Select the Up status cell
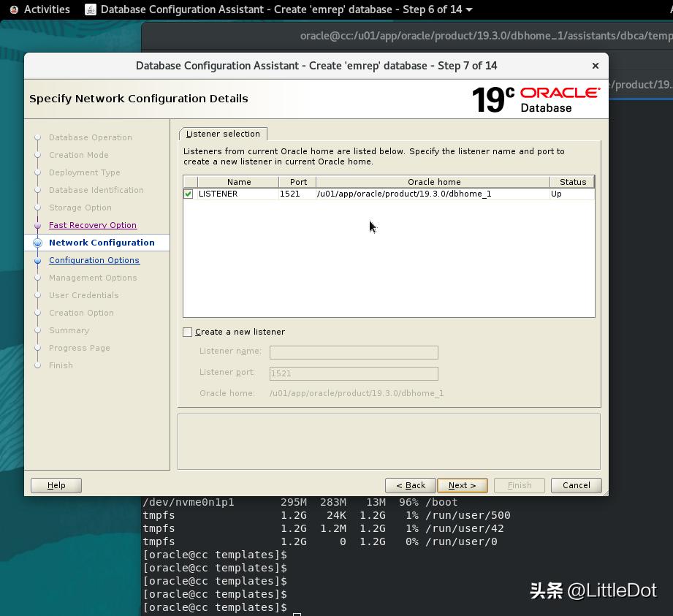This screenshot has width=673, height=616. 572,194
